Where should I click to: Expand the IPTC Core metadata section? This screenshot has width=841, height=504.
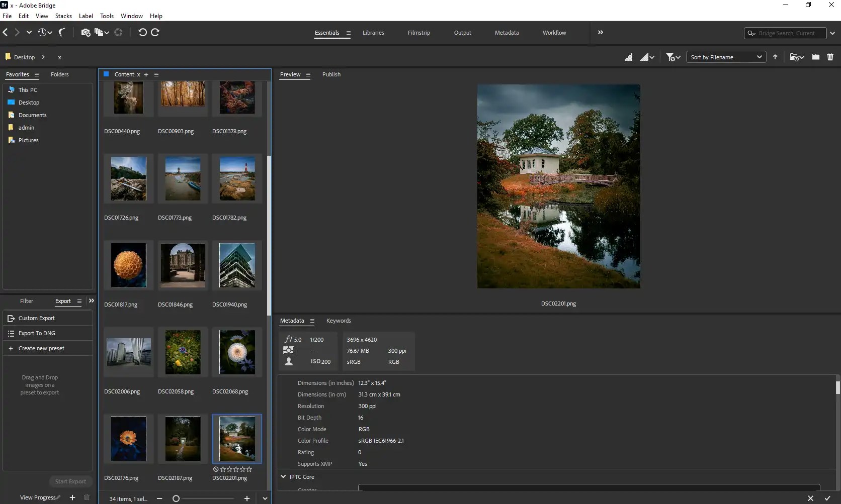point(284,476)
